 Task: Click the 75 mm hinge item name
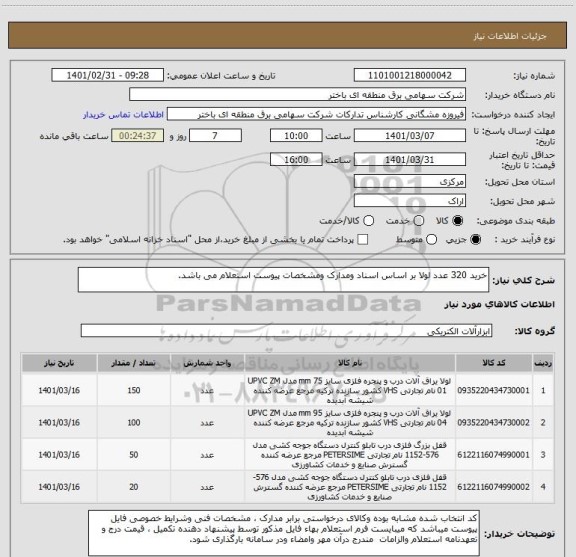(350, 390)
